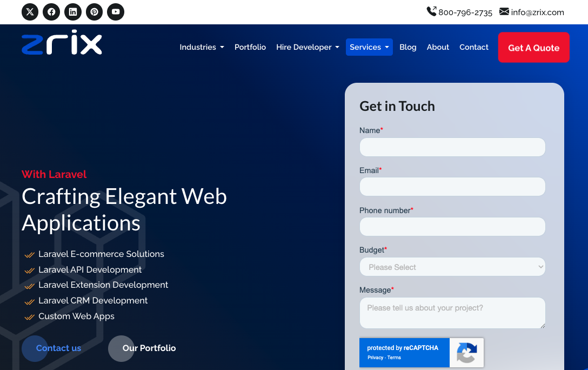Open the Blog page
The image size is (588, 370).
click(x=407, y=47)
